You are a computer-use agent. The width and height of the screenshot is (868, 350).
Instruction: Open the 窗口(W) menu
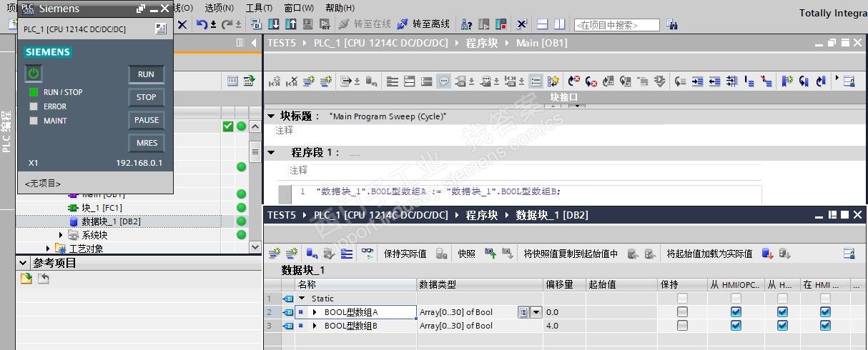pos(299,8)
